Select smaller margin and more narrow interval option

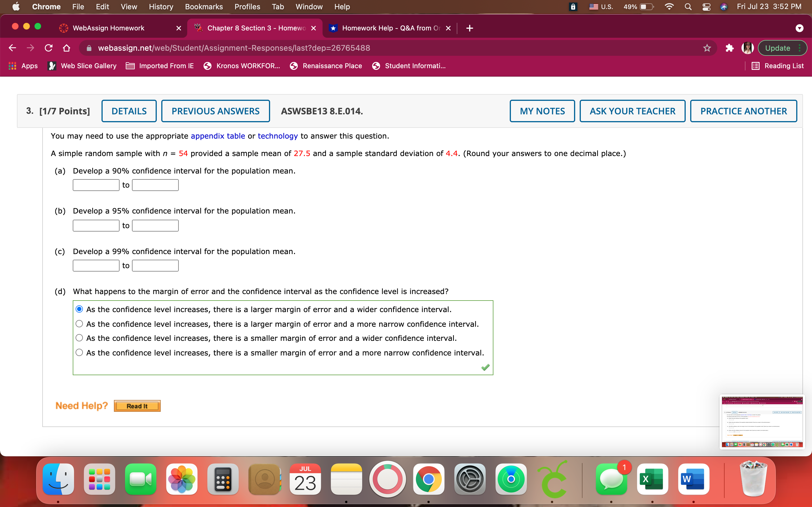79,352
